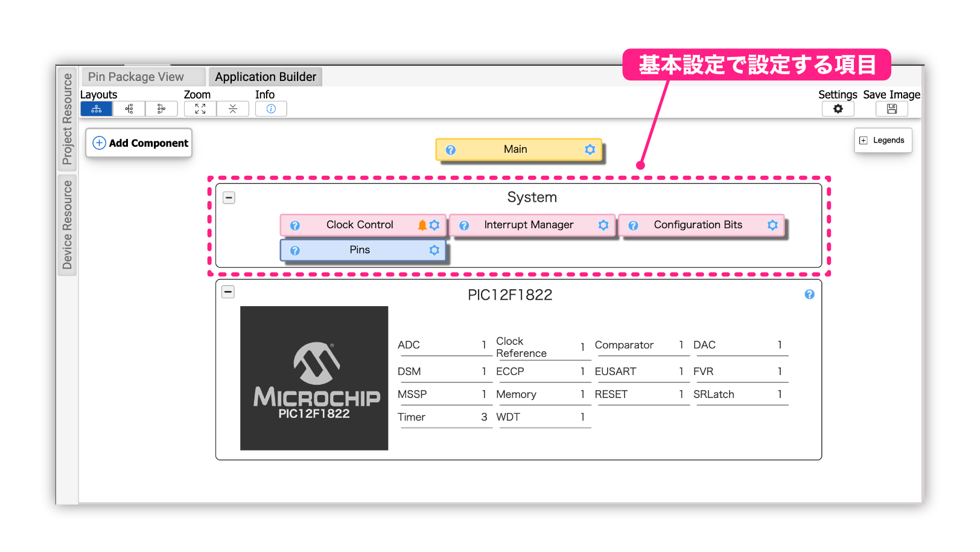Select the Clock Control block

pyautogui.click(x=363, y=225)
